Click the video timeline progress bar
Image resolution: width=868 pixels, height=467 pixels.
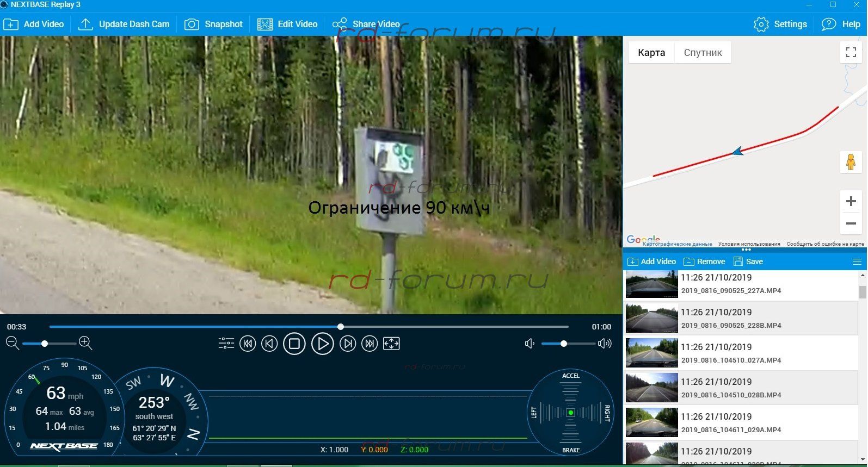[x=309, y=327]
